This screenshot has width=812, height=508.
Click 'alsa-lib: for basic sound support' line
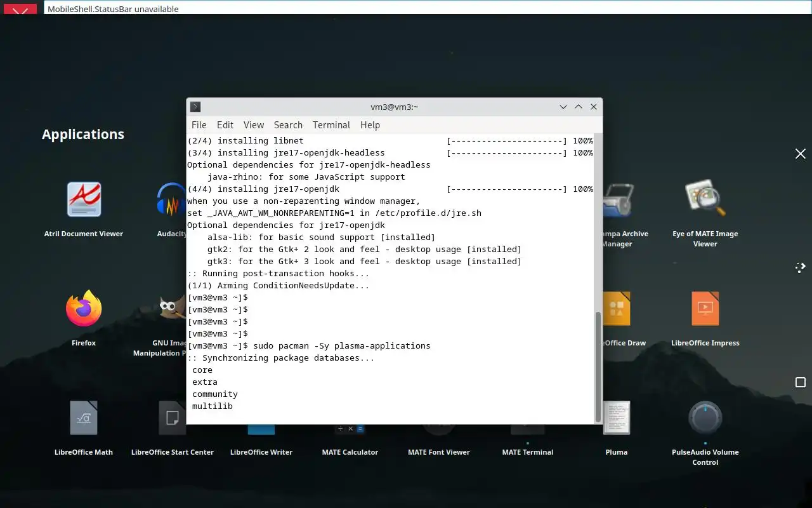point(321,237)
